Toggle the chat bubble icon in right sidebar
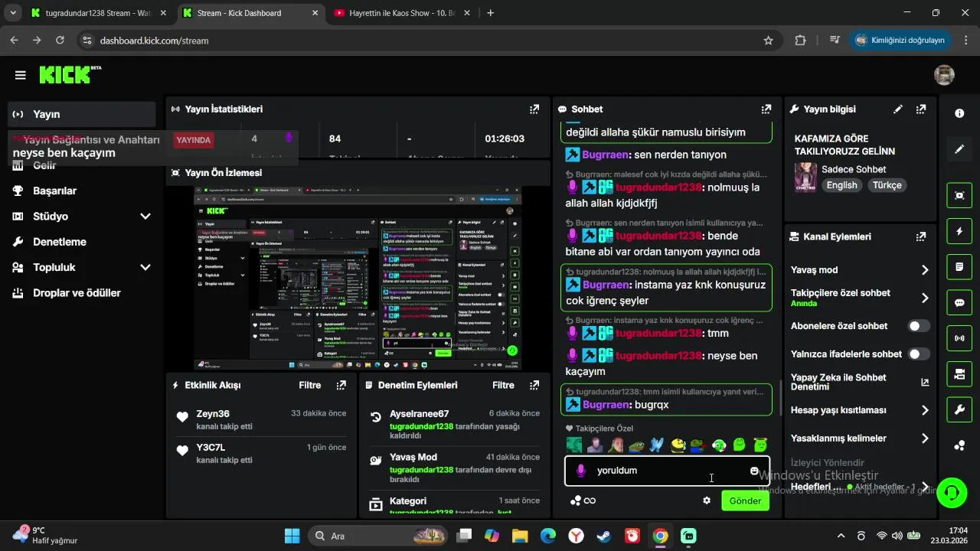980x551 pixels. (959, 302)
